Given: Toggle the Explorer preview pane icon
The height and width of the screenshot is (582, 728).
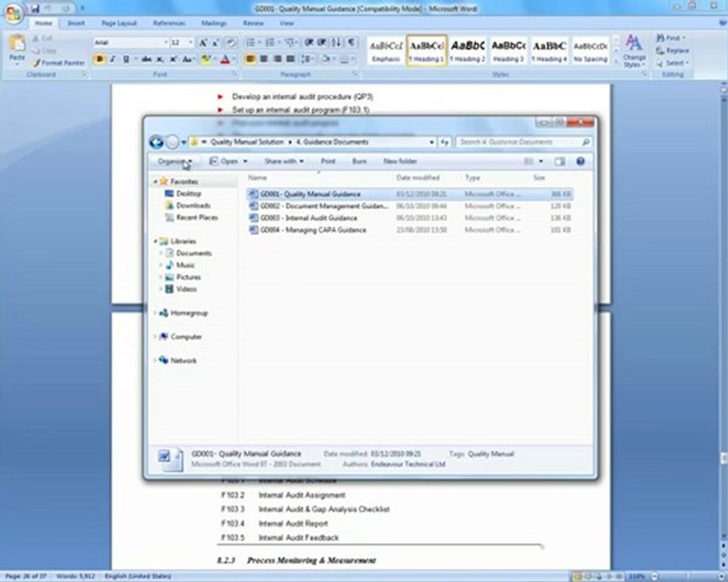Looking at the screenshot, I should 560,161.
